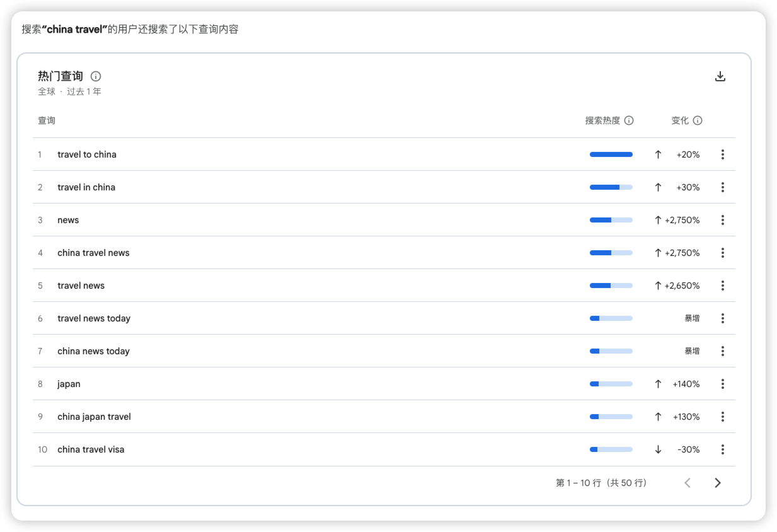This screenshot has height=532, width=777.
Task: Open more options for china japan travel
Action: click(x=723, y=417)
